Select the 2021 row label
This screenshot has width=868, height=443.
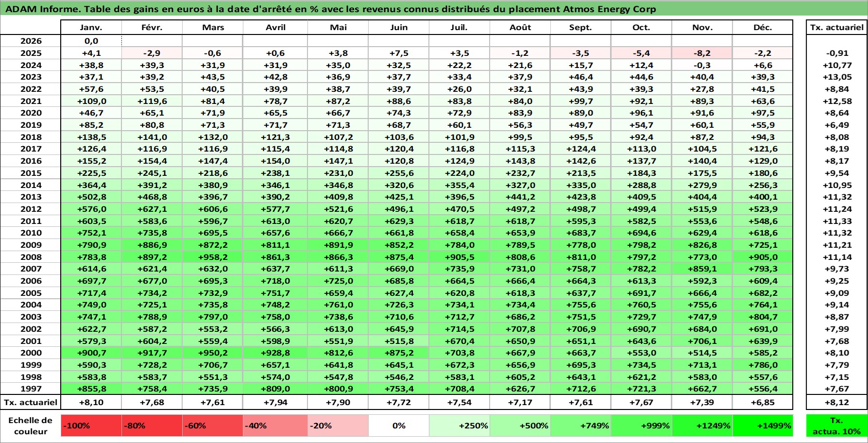31,101
